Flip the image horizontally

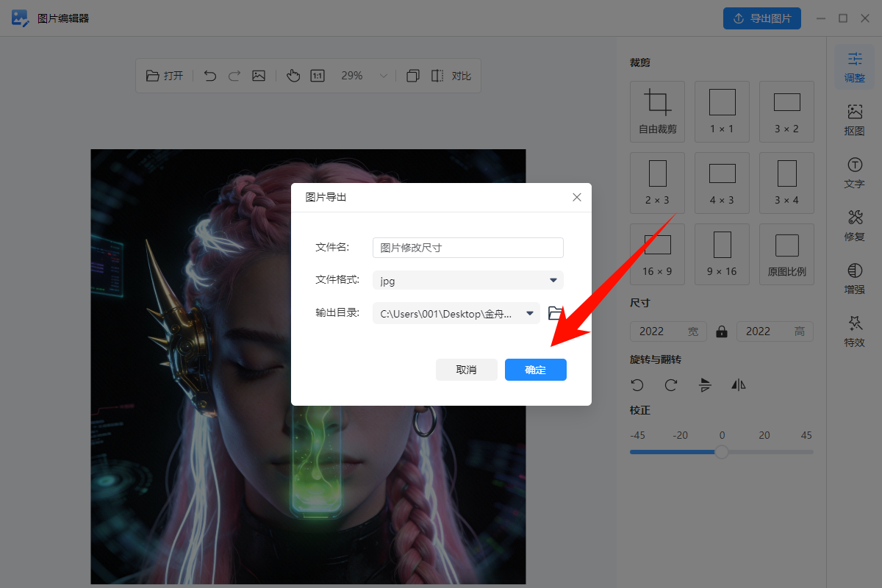(x=738, y=384)
